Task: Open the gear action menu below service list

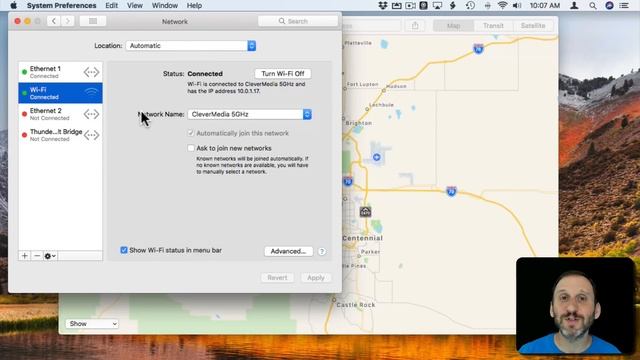Action: click(50, 256)
